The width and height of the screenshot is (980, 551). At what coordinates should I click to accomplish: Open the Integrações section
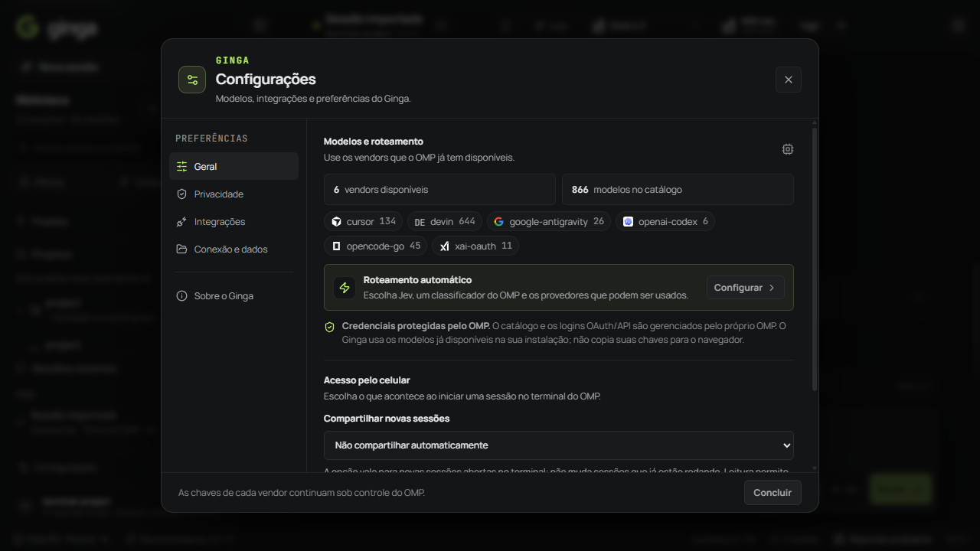point(234,221)
